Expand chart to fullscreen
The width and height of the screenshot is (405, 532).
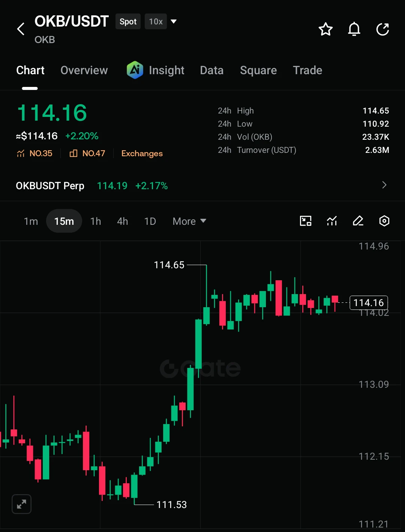pyautogui.click(x=22, y=504)
